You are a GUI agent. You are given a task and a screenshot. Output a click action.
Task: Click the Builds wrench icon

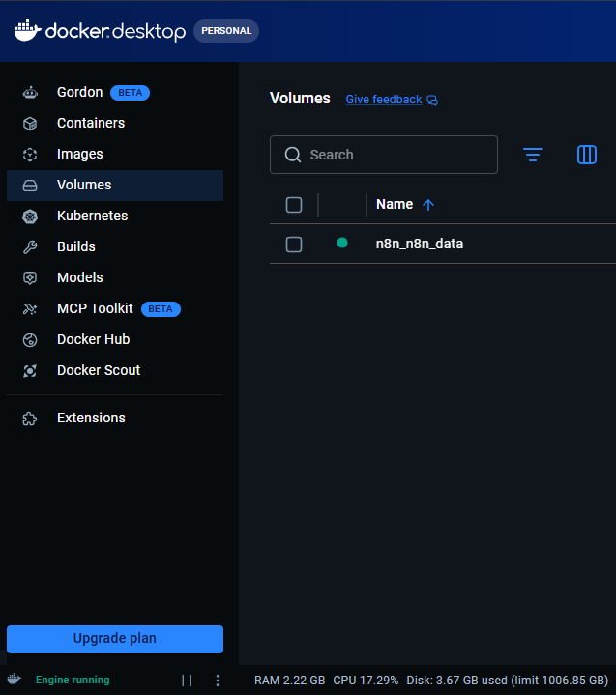coord(30,246)
